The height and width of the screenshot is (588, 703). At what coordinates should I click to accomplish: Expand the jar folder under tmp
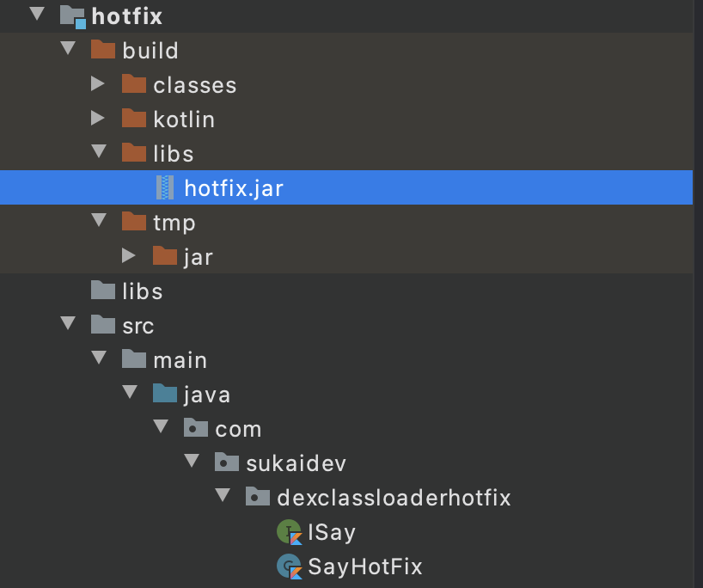click(129, 256)
